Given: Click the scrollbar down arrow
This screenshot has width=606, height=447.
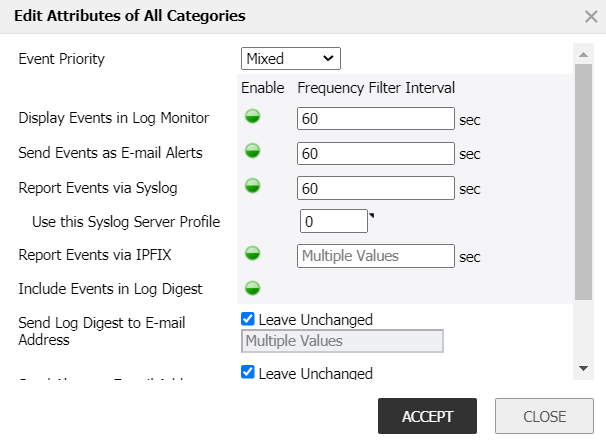Looking at the screenshot, I should coord(584,368).
